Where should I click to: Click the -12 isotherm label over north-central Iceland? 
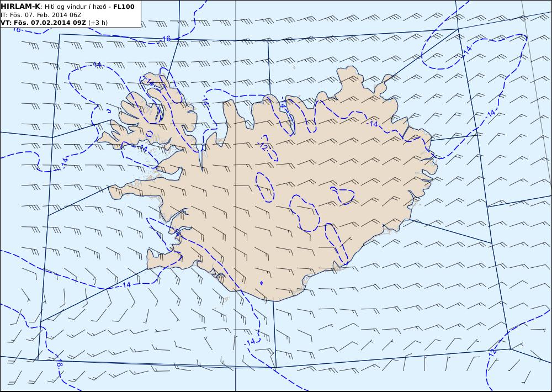263,147
